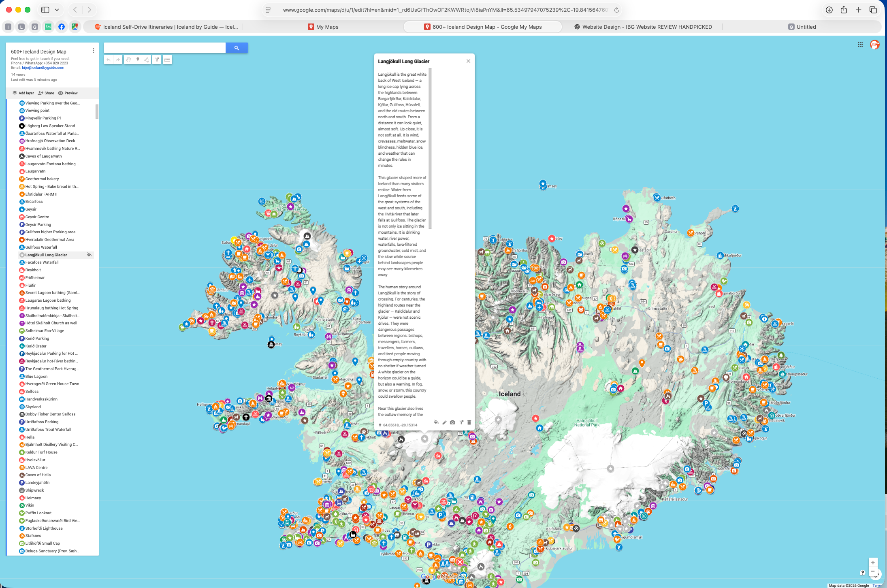Image resolution: width=887 pixels, height=588 pixels.
Task: Click the help question mark on map
Action: click(x=862, y=572)
